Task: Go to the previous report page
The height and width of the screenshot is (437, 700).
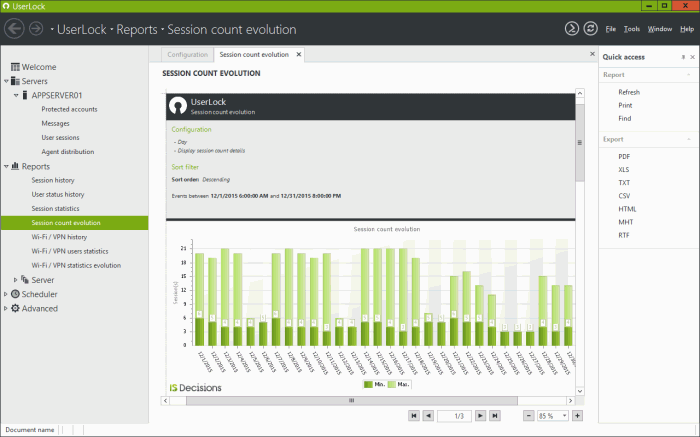Action: [428, 416]
